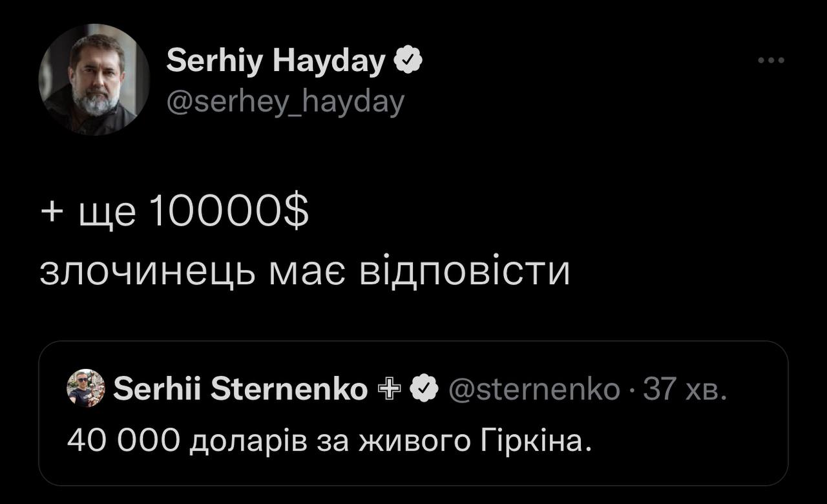The height and width of the screenshot is (504, 827).
Task: Click the word "злочинець" in the tweet
Action: (148, 273)
